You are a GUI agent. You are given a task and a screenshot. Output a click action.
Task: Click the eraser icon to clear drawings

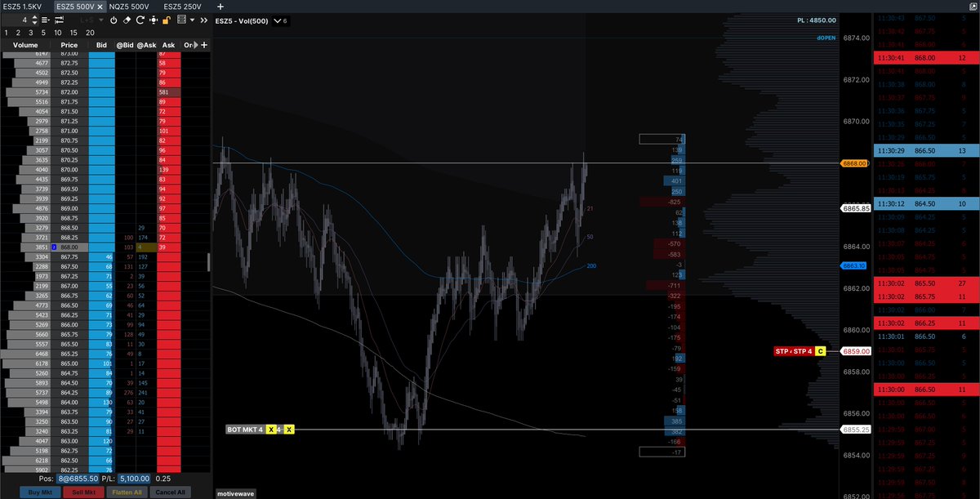(127, 20)
